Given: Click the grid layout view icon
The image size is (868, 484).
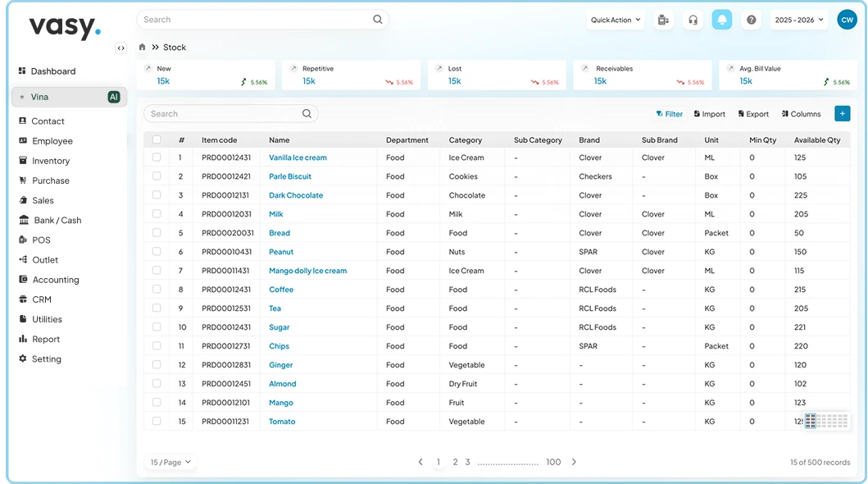Looking at the screenshot, I should [811, 421].
